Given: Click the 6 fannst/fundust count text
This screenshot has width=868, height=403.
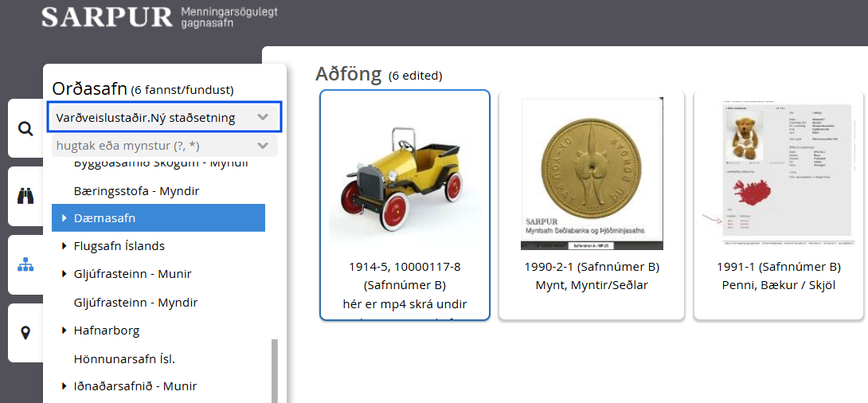Looking at the screenshot, I should [x=182, y=90].
